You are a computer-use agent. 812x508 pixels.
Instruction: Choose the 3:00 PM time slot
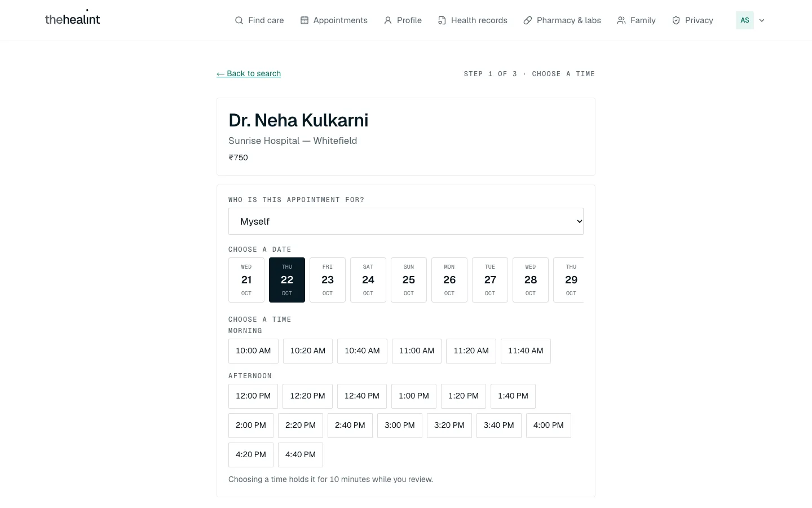[400, 426]
